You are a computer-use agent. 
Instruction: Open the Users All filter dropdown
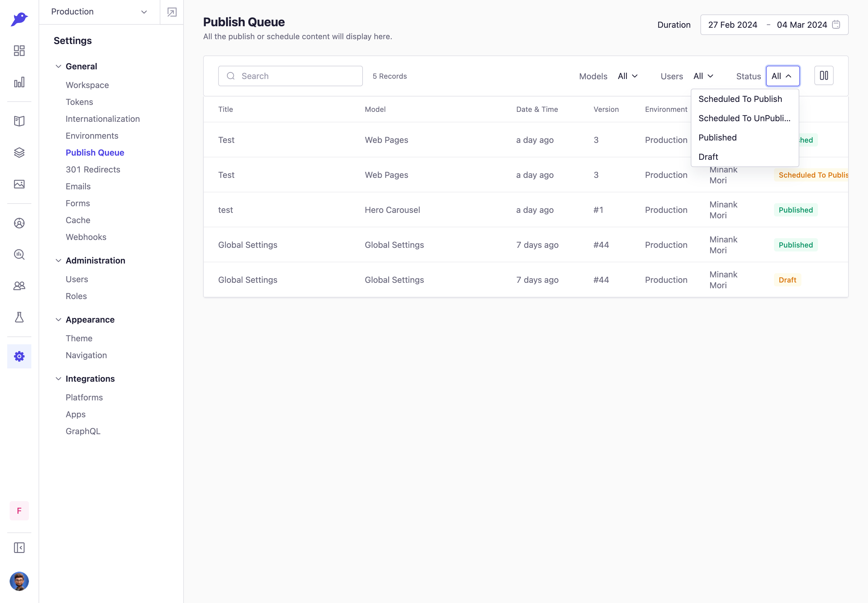(703, 76)
